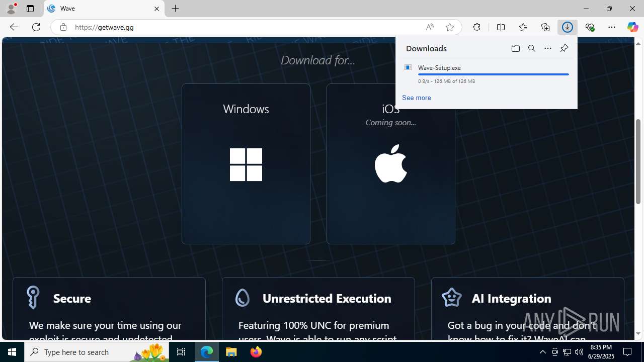Open the Wave-Setup.exe download

(x=439, y=67)
